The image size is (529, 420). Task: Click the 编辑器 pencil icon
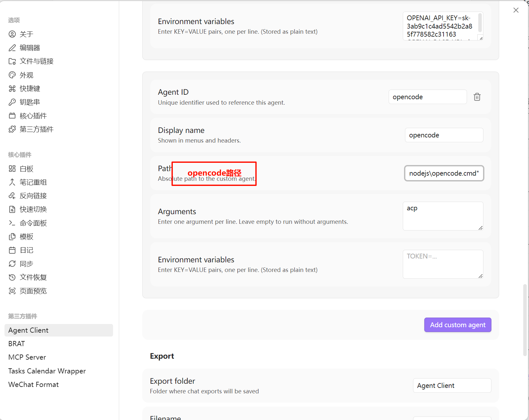pos(12,48)
